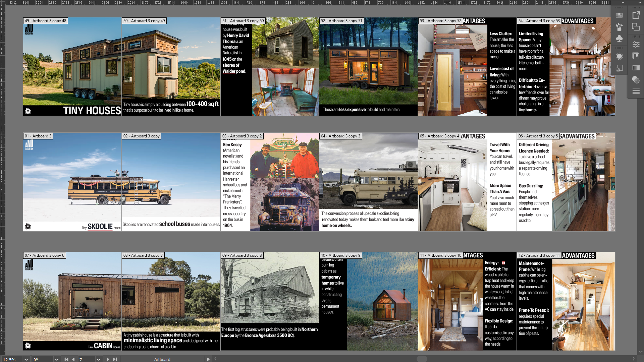Viewport: 644px width, 362px height.
Task: Open the Transparency panel icon
Action: 636,80
